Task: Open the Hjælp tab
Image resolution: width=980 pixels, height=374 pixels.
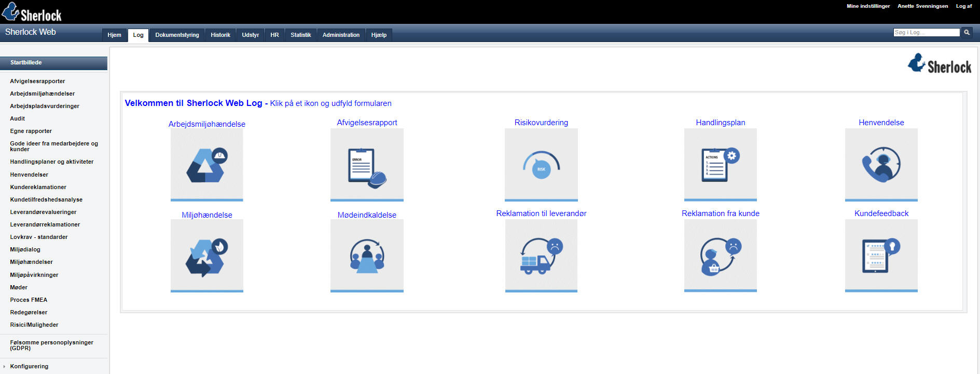Action: point(379,35)
